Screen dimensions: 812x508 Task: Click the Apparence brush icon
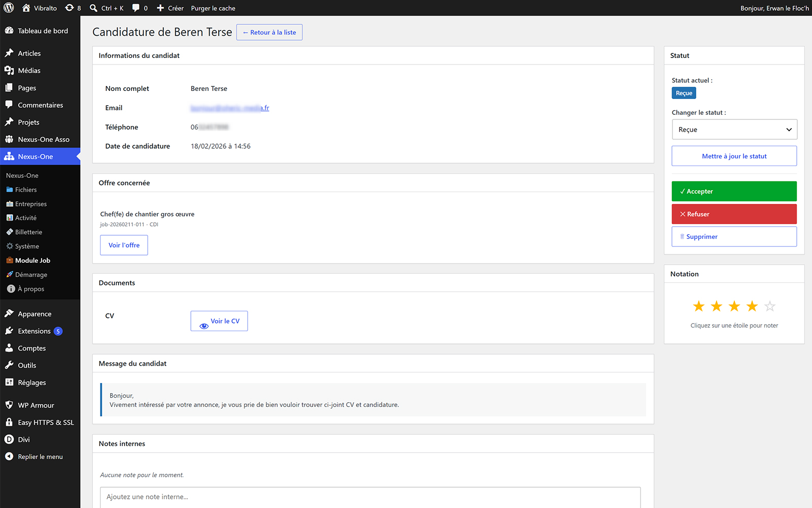point(9,313)
